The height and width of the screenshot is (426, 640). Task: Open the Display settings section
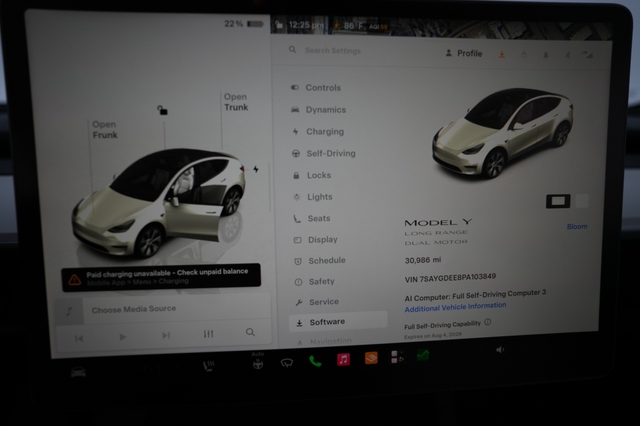[316, 240]
